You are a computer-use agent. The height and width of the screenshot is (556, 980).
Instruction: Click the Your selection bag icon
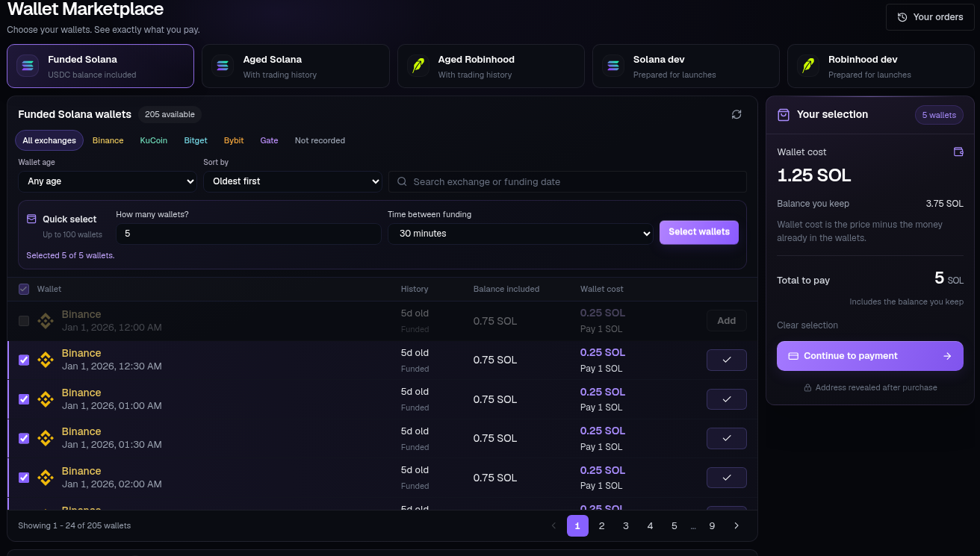tap(784, 115)
